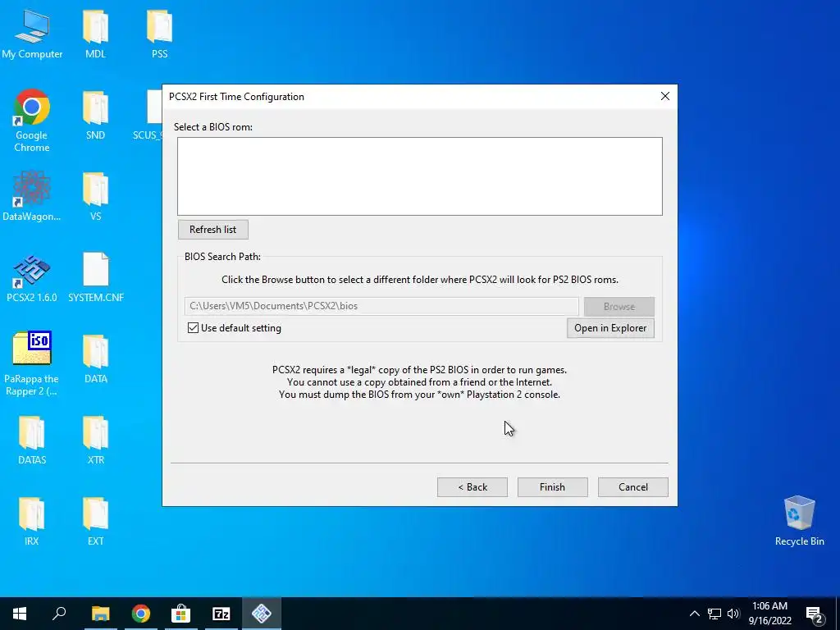The image size is (840, 630).
Task: Select partially hidden SCUS file icon
Action: (x=148, y=116)
